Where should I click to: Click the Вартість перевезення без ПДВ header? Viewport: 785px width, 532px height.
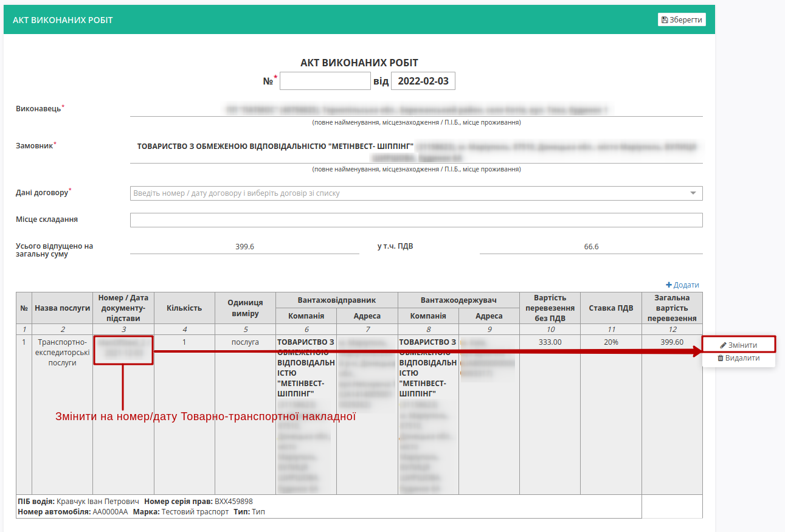550,308
